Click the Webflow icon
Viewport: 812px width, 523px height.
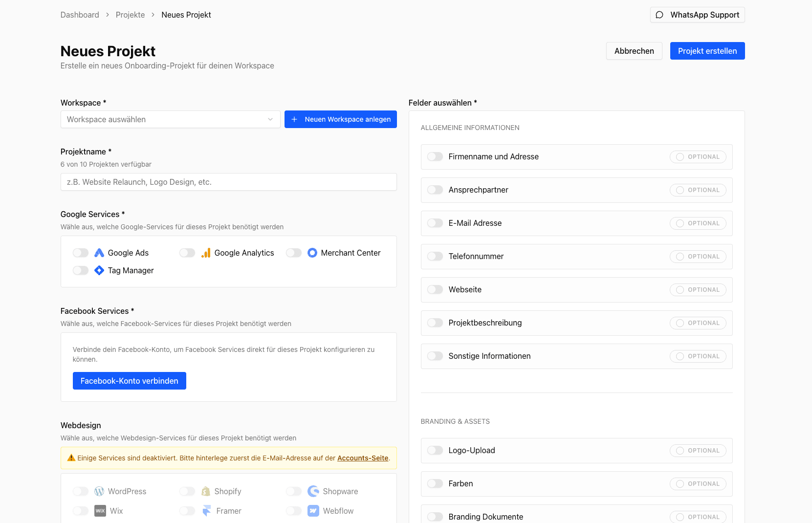[x=312, y=511]
